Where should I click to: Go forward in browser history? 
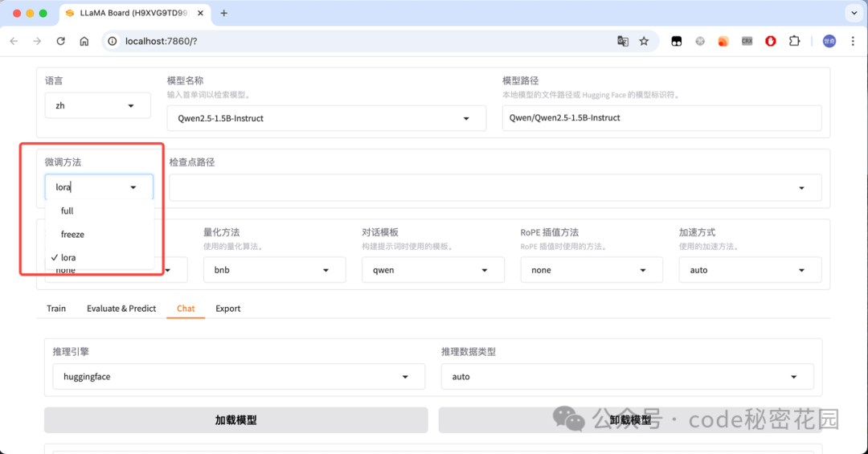37,41
